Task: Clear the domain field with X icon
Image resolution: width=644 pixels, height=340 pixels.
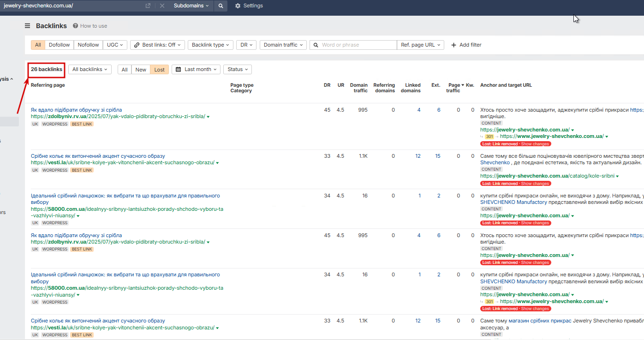Action: (162, 6)
